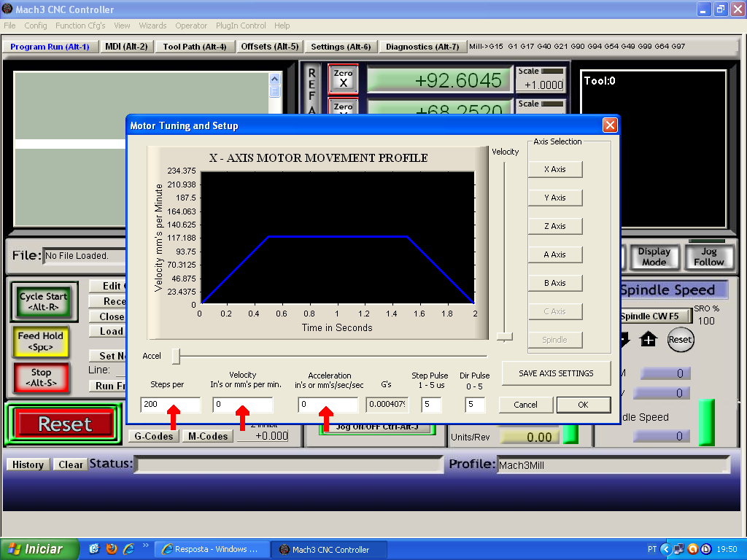The width and height of the screenshot is (747, 560).
Task: Click the Steps per input field
Action: [171, 404]
